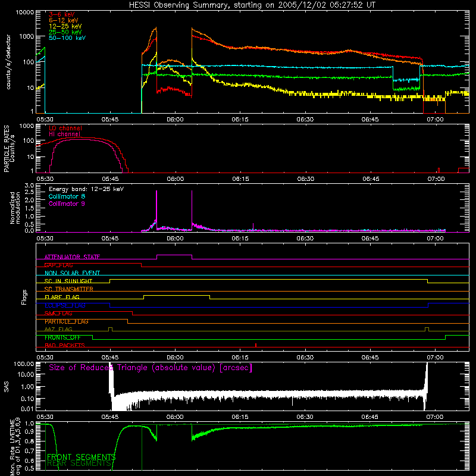Click the SC_IN_SUNLIGHT flag label

[68, 281]
